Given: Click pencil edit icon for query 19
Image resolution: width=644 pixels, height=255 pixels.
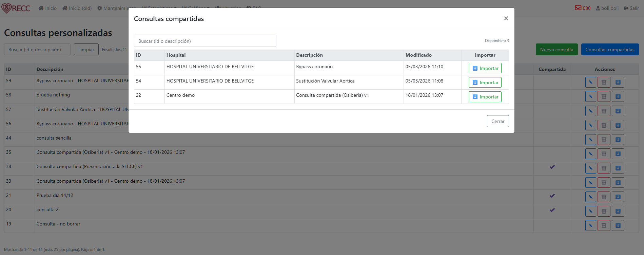Looking at the screenshot, I should (x=590, y=225).
